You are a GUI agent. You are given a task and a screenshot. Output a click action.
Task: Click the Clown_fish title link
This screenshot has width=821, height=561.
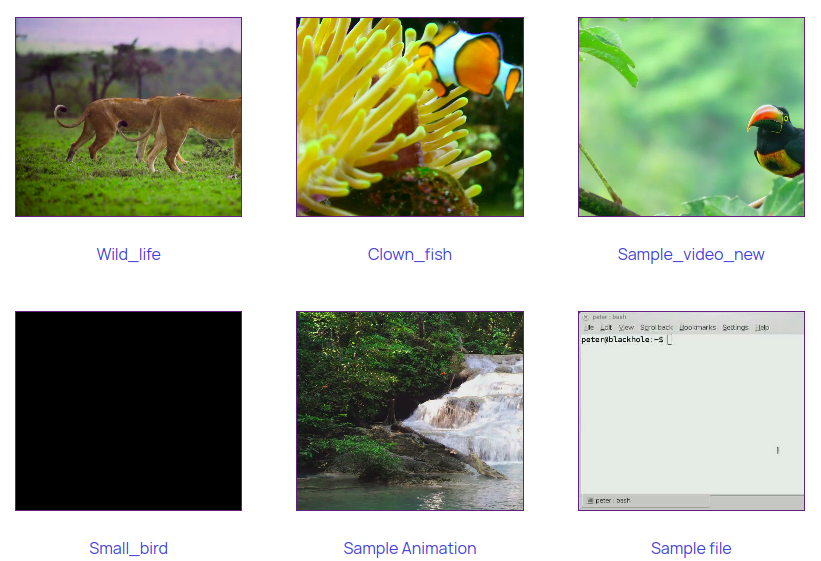point(410,254)
